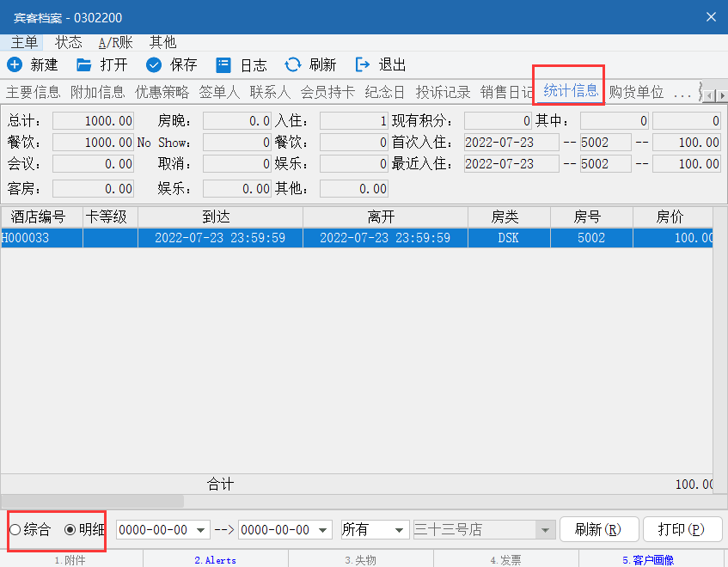
Task: Click the DSK room type cell
Action: pyautogui.click(x=510, y=238)
